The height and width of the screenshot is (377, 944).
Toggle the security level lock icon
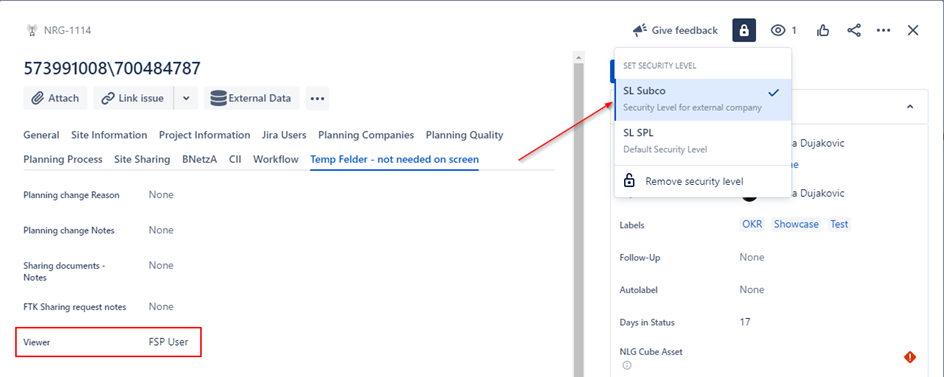744,30
